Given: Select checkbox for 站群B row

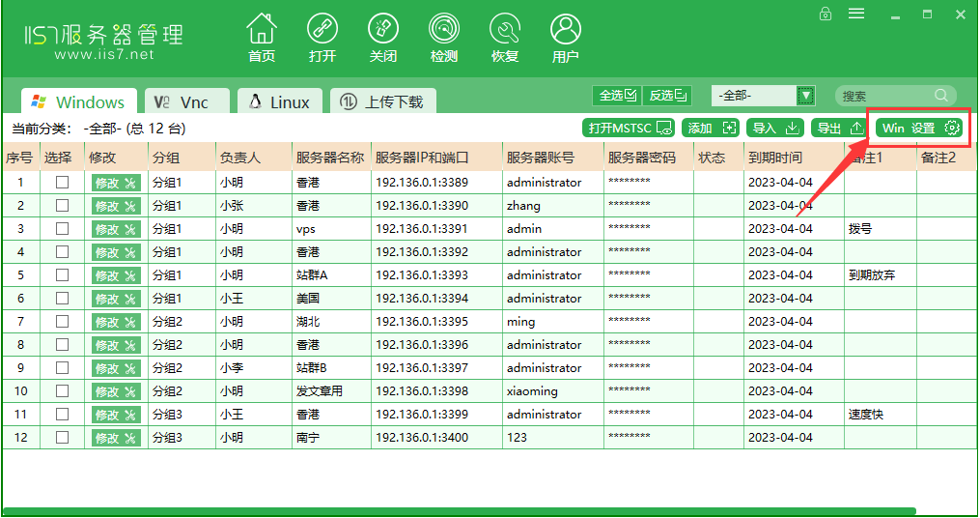Looking at the screenshot, I should (62, 367).
